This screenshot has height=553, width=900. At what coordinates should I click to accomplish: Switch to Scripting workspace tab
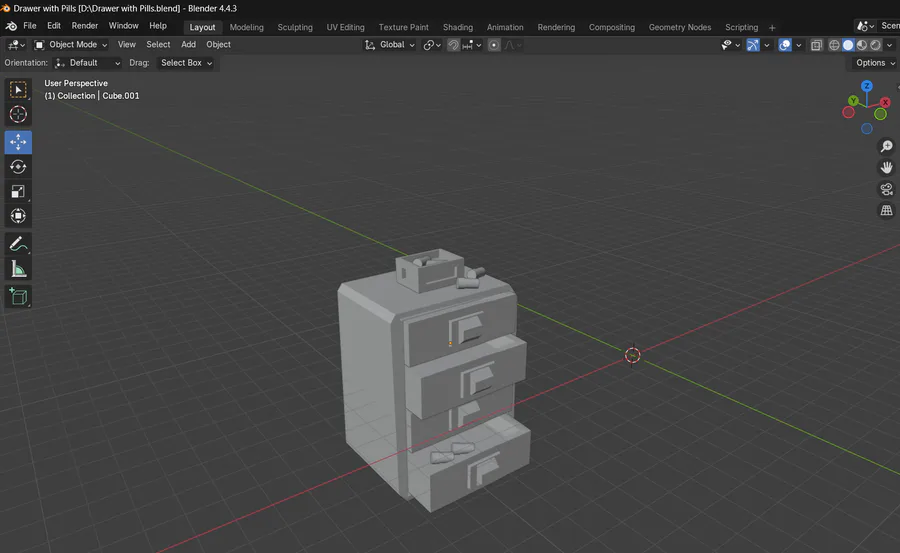(742, 28)
